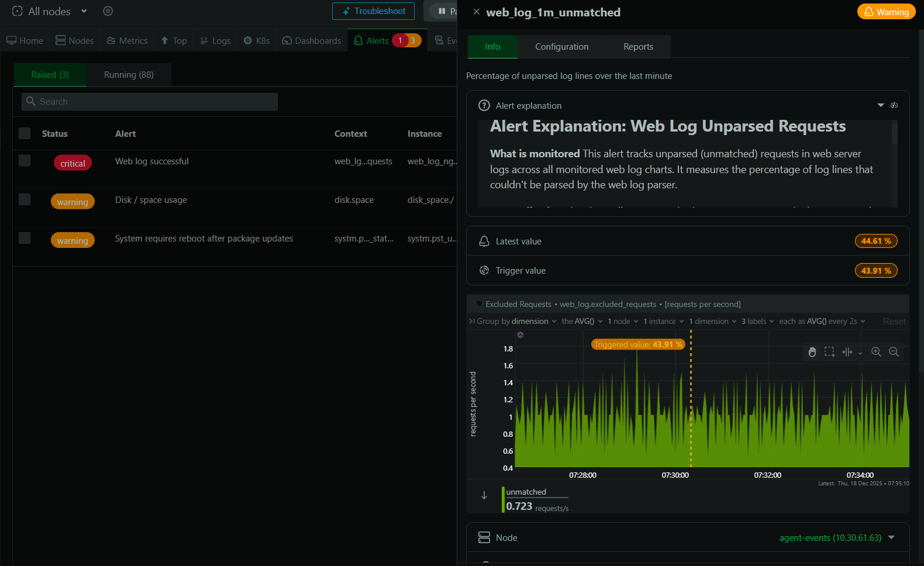Click the anomaly rate indicator icon on chart
This screenshot has width=924, height=566.
tap(520, 335)
